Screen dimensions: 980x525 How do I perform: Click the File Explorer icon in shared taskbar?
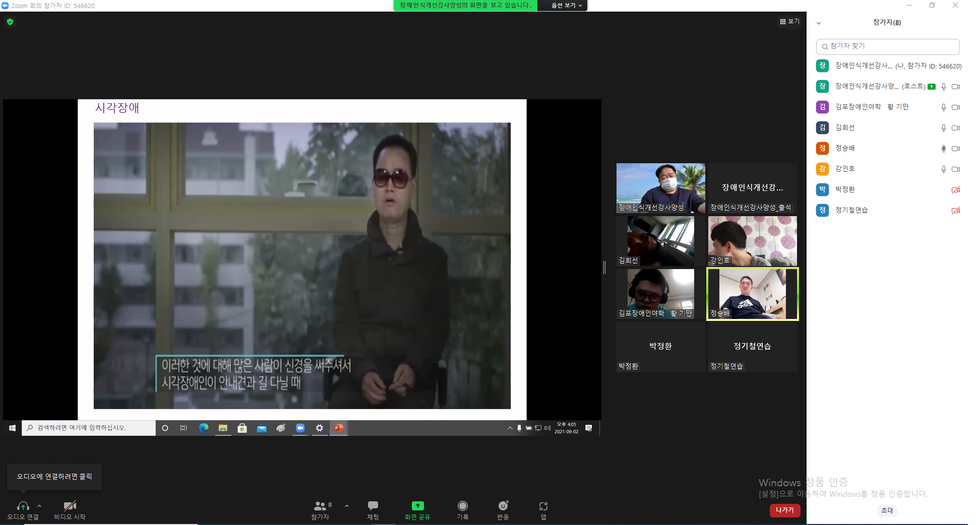[223, 428]
